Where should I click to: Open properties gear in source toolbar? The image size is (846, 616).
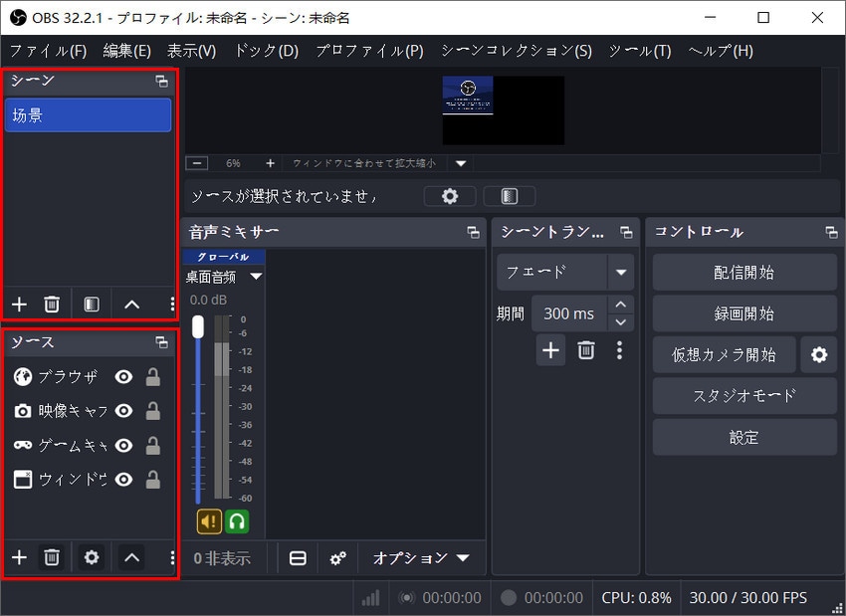coord(450,196)
